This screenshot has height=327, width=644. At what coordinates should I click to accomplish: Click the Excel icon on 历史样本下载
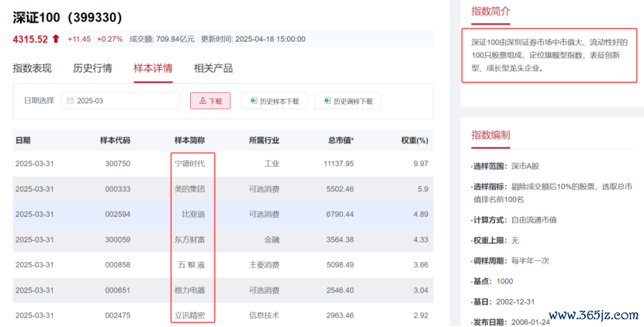pyautogui.click(x=252, y=101)
